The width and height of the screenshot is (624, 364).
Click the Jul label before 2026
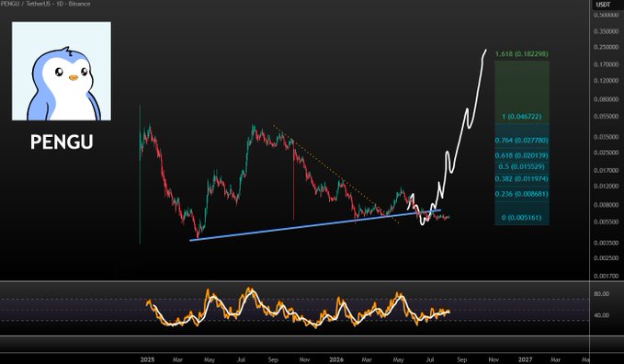241,359
